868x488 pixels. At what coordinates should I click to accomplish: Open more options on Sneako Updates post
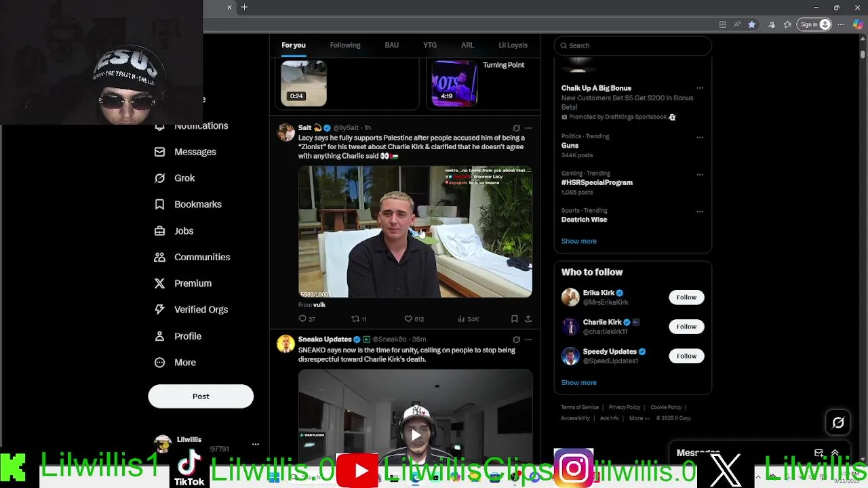click(528, 340)
